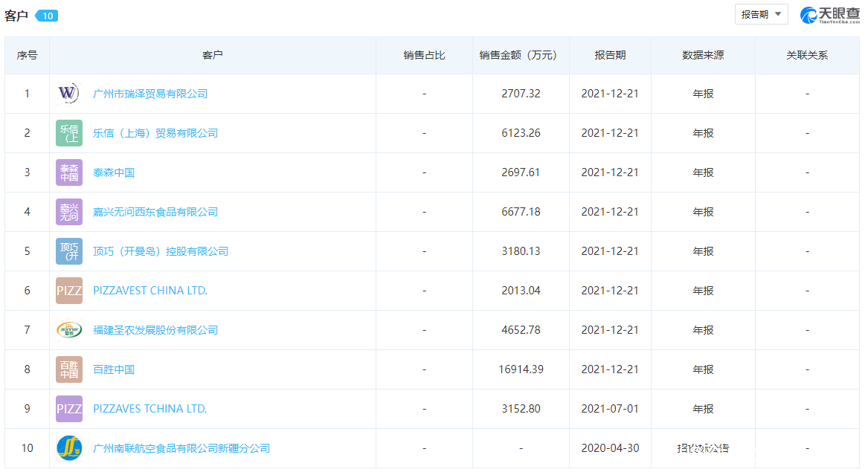The width and height of the screenshot is (868, 475).
Task: Click the 广州南联航空食品 blue round logo
Action: [x=69, y=448]
